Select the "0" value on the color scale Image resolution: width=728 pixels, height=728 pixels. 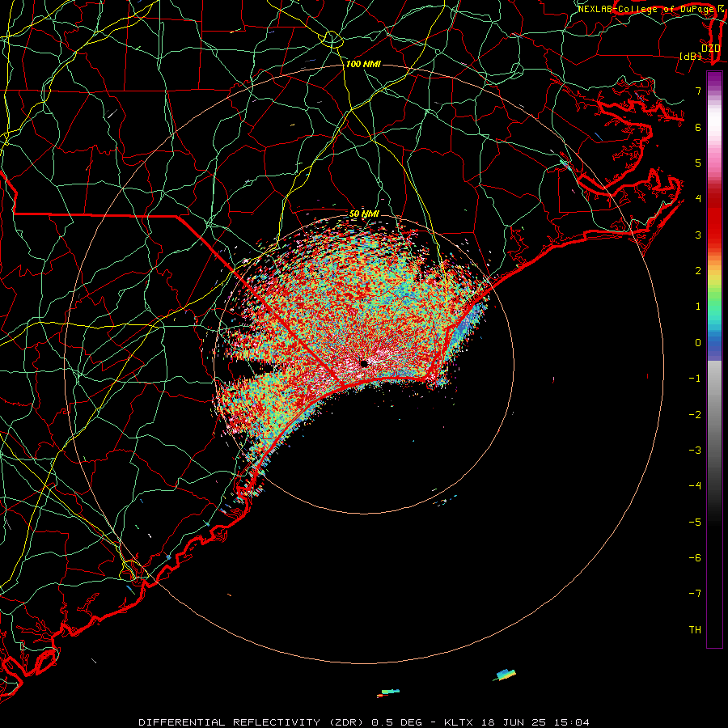698,343
